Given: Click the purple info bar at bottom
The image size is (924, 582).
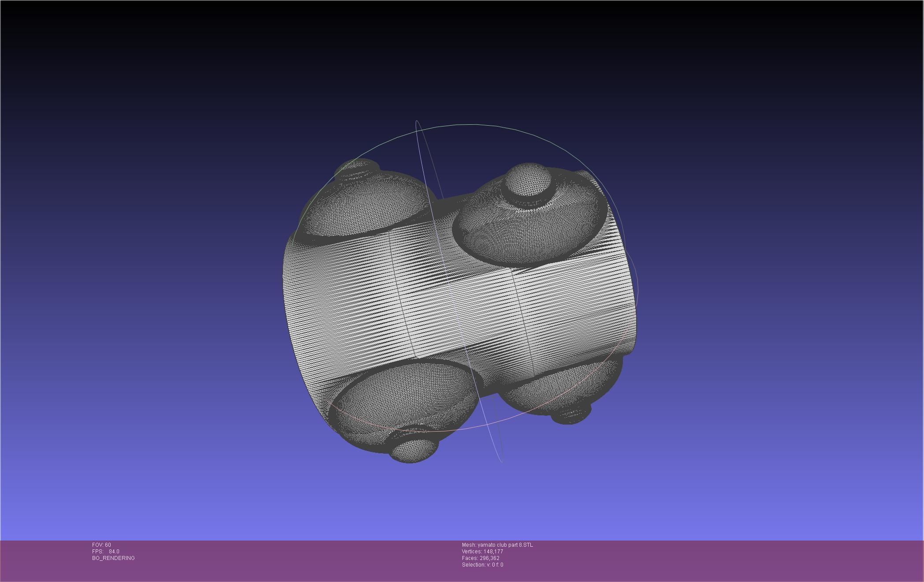Looking at the screenshot, I should coord(705,560).
